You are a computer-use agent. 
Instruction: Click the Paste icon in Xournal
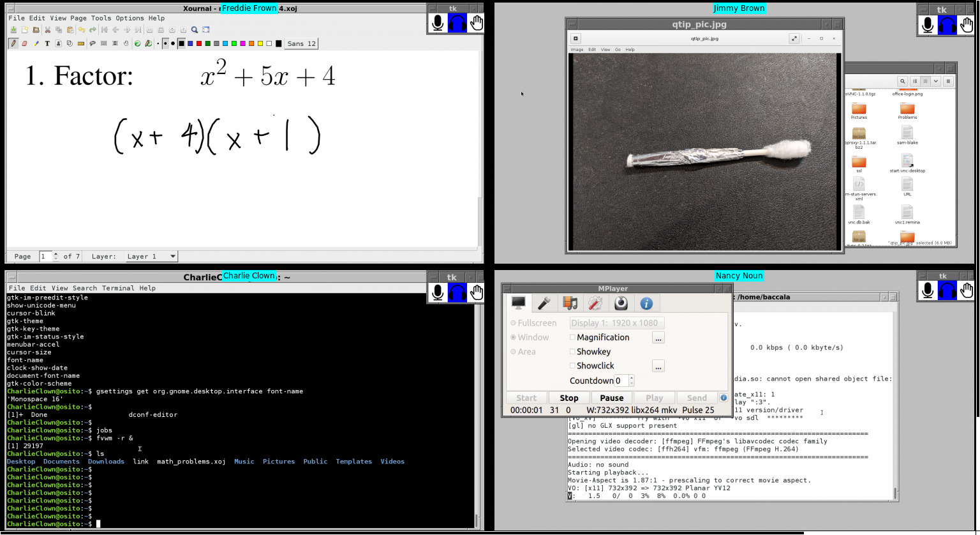[x=70, y=29]
